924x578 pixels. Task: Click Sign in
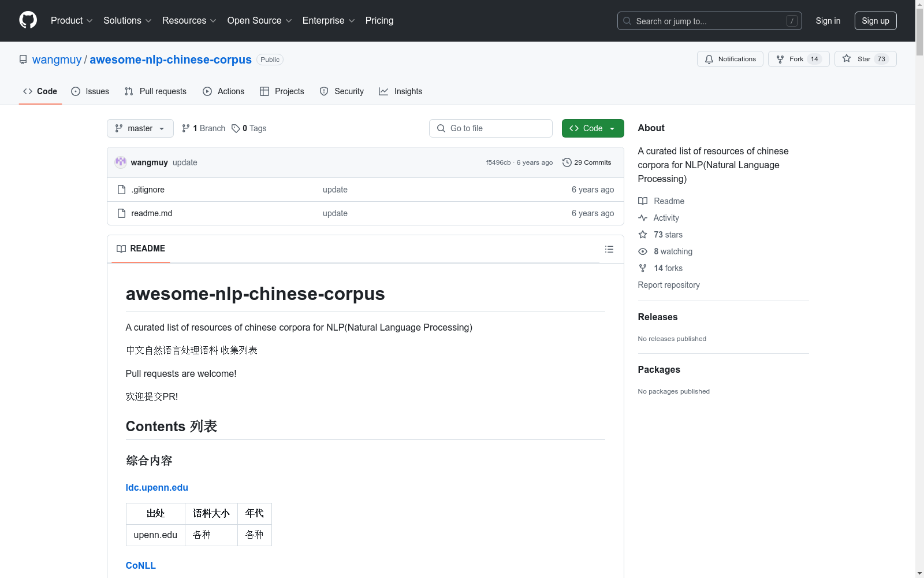[828, 21]
